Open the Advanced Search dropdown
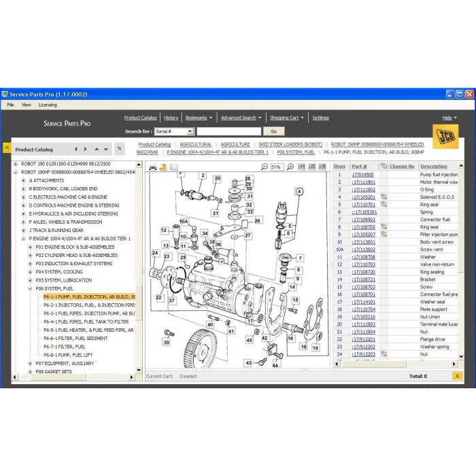 (x=241, y=118)
